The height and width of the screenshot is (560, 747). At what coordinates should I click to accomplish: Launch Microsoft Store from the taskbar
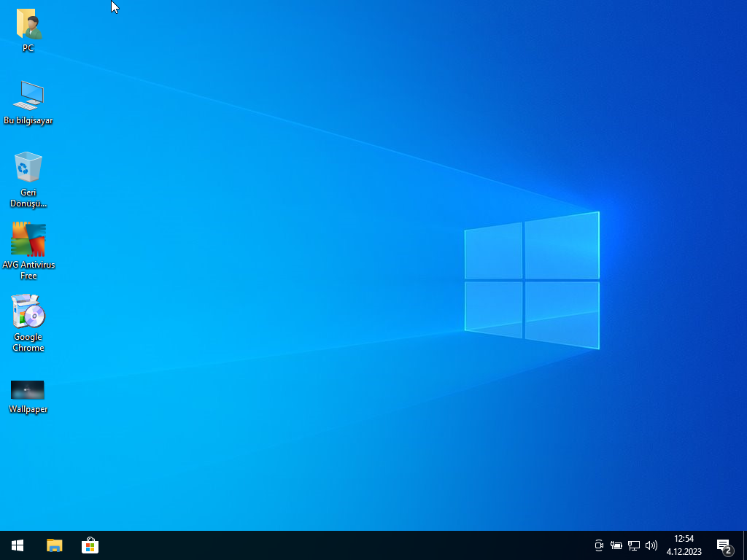(90, 545)
